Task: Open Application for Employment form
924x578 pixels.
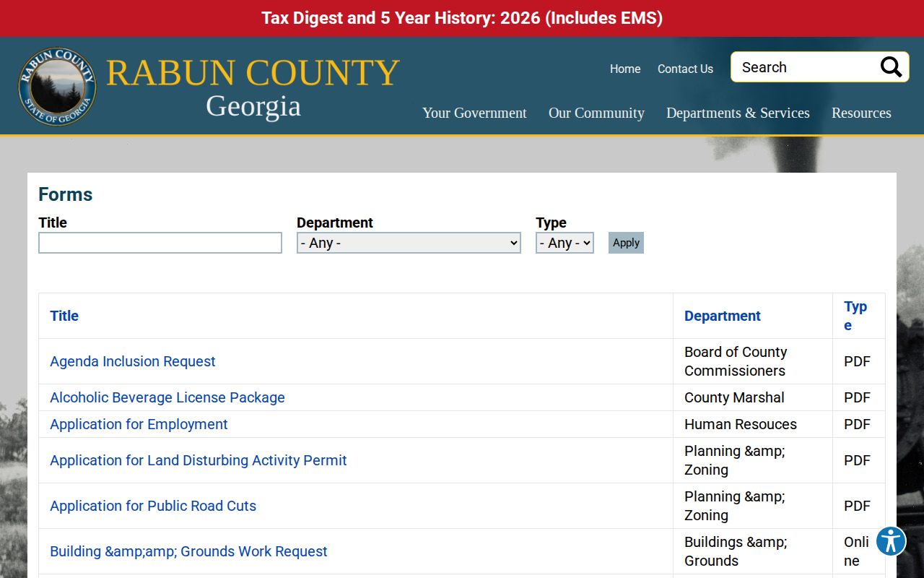Action: click(x=139, y=424)
